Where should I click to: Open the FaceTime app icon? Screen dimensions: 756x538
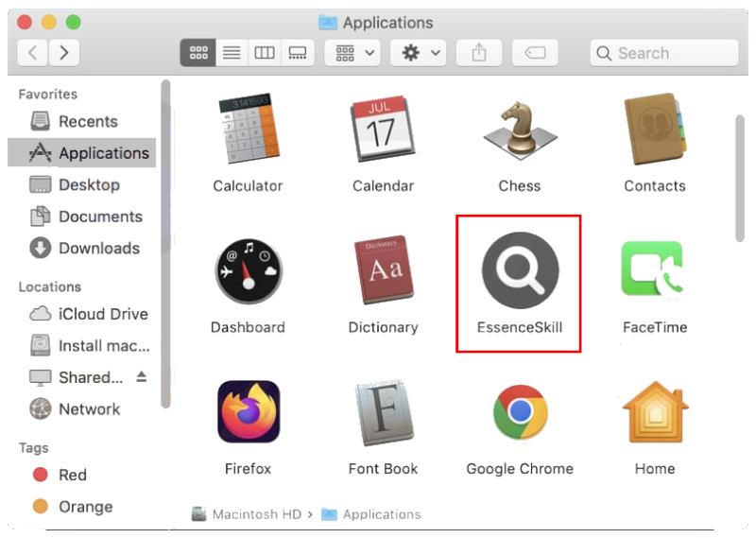[653, 269]
